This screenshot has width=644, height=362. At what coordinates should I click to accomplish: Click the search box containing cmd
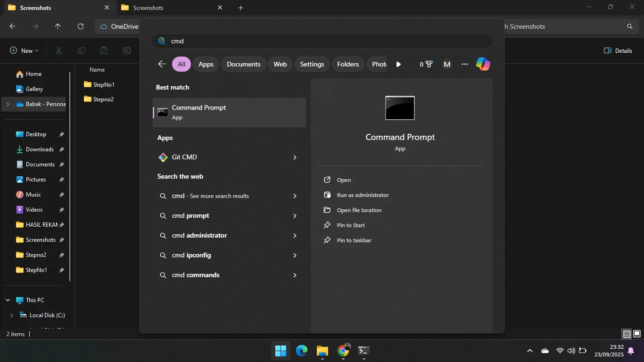coord(322,41)
